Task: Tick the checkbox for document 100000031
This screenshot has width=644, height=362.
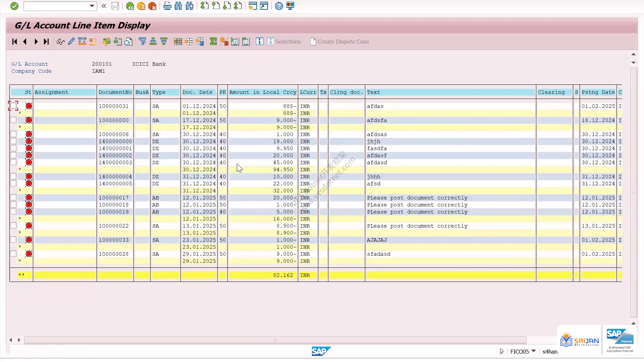Action: coord(13,106)
